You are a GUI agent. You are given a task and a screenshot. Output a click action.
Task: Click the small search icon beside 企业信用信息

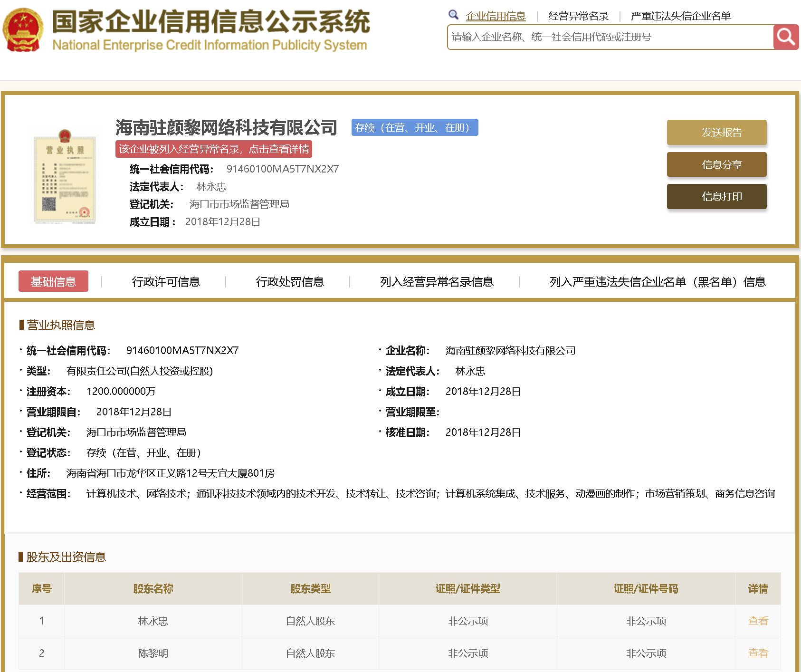pyautogui.click(x=453, y=14)
